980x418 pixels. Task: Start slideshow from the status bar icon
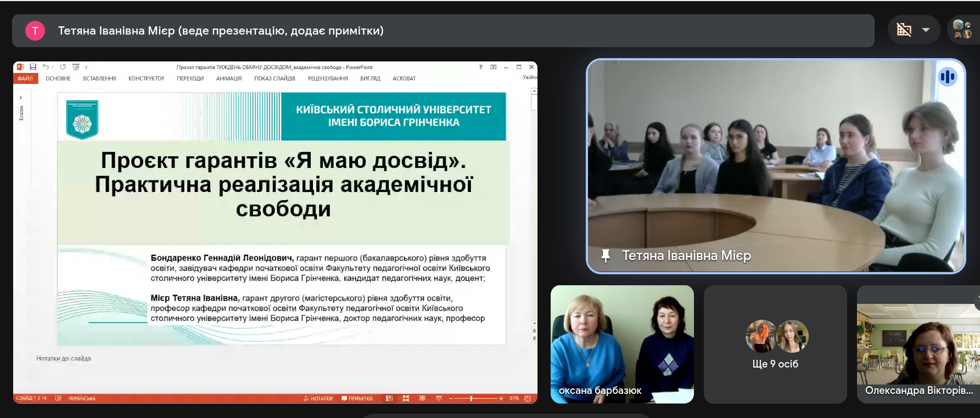(438, 398)
